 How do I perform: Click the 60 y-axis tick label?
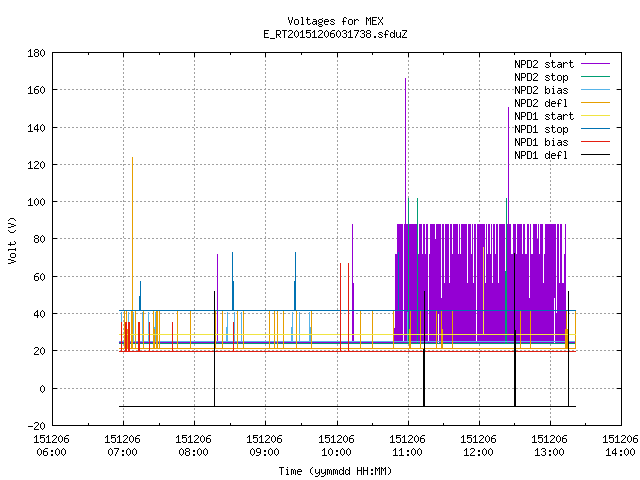tap(39, 277)
